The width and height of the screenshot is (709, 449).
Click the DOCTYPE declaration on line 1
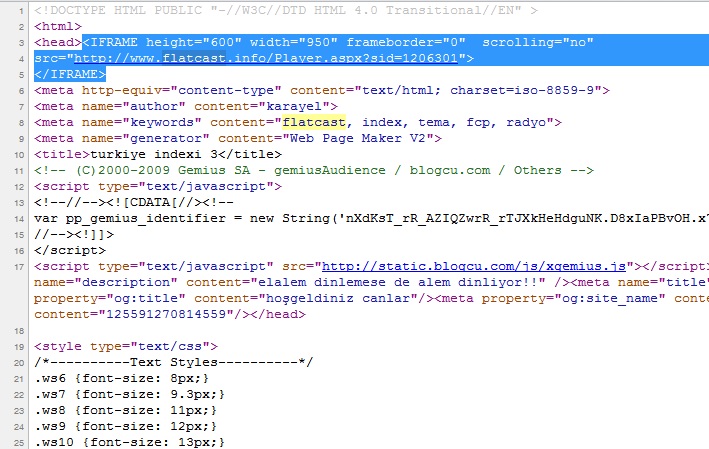pos(286,10)
